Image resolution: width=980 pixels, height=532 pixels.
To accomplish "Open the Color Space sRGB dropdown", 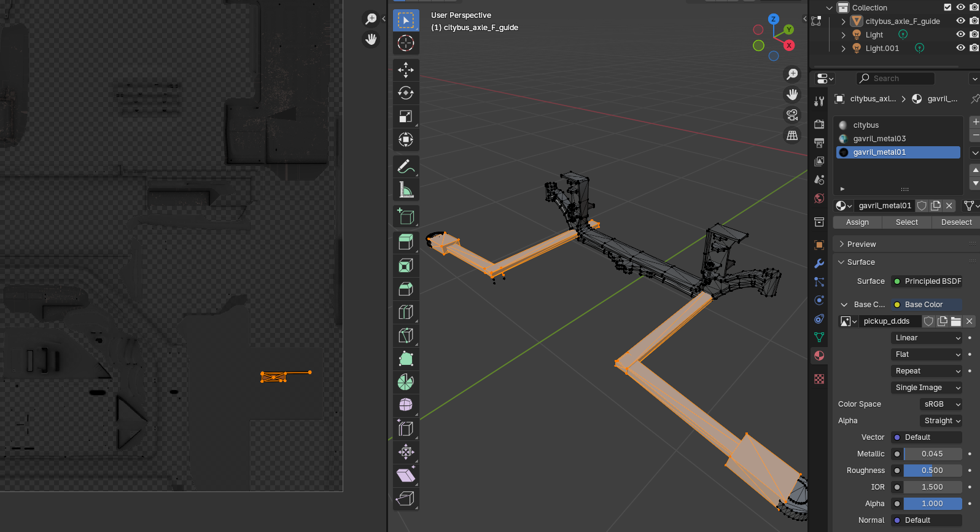I will [x=940, y=404].
